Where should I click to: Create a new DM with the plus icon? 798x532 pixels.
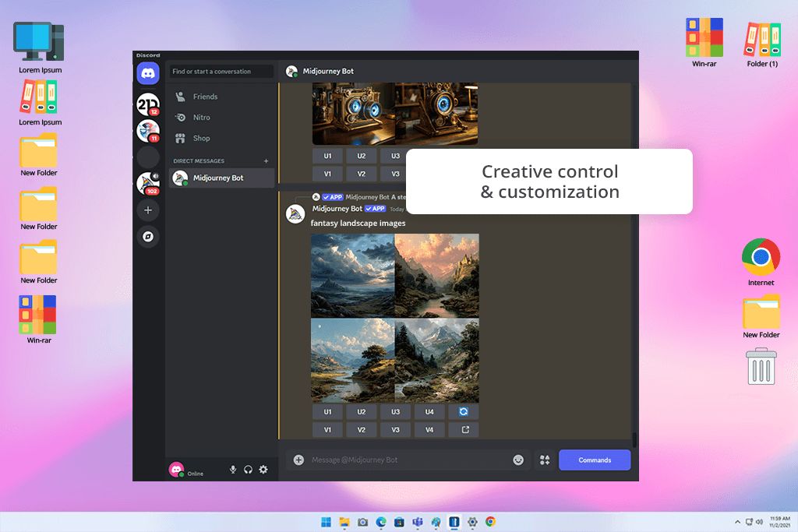(x=267, y=160)
